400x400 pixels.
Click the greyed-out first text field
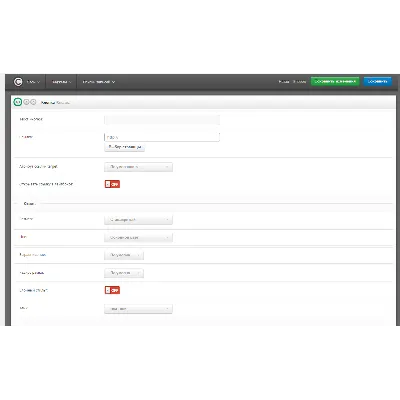point(162,120)
